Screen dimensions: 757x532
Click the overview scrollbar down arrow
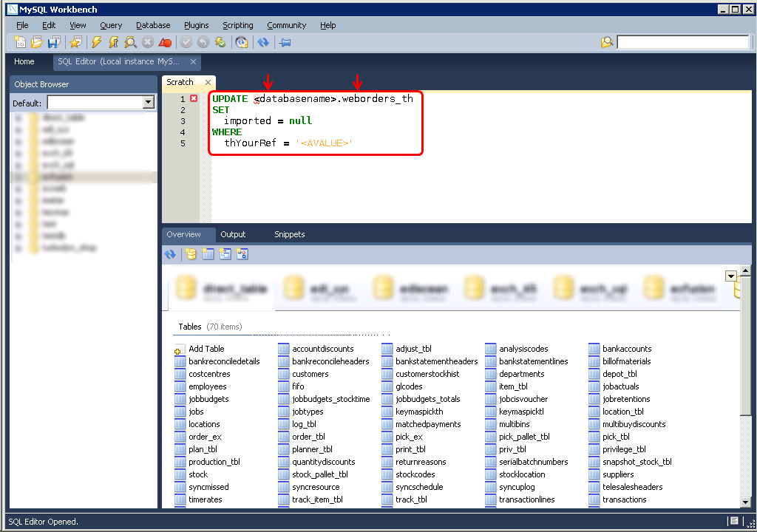[x=745, y=502]
